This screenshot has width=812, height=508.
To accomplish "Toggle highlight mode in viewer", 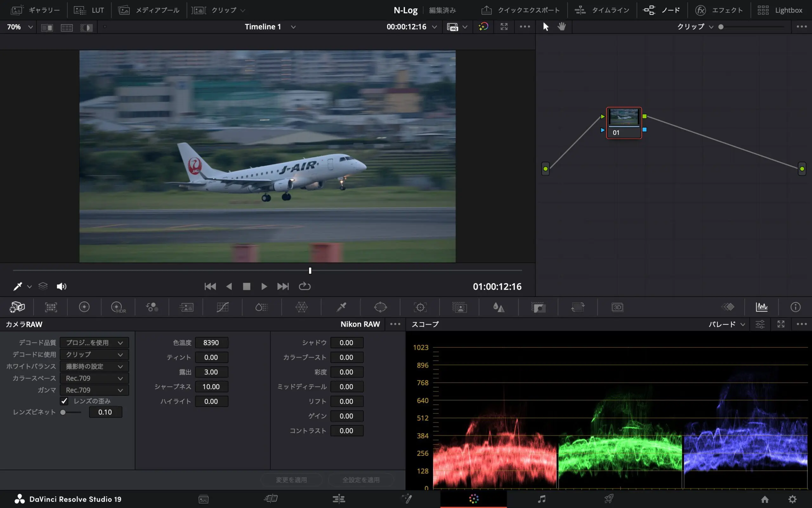I will 86,27.
